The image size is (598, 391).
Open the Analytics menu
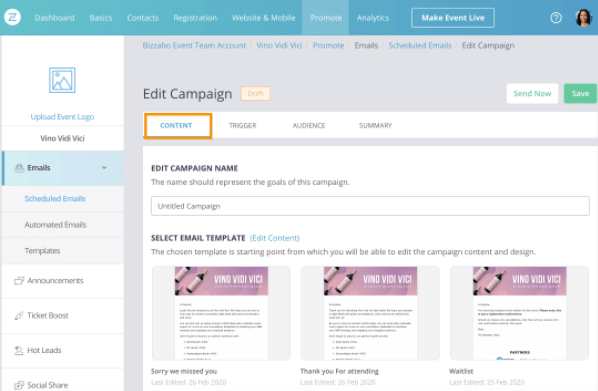click(373, 18)
